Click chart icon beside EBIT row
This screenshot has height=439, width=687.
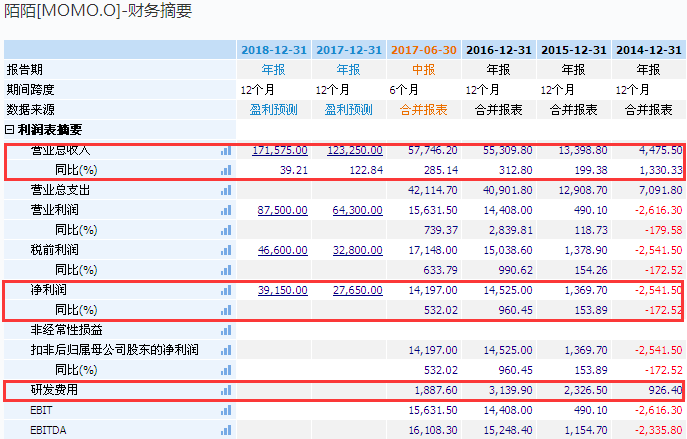tap(225, 410)
